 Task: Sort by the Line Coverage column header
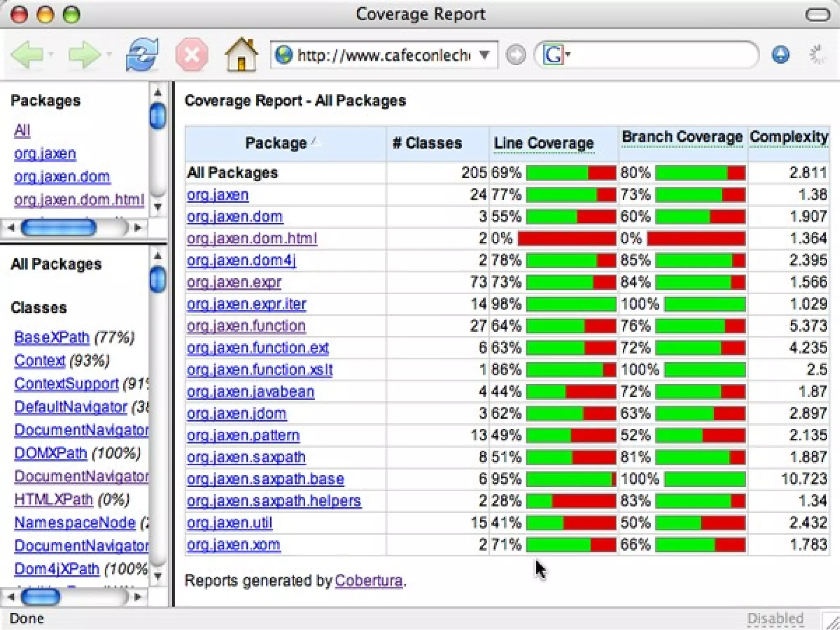click(x=543, y=143)
